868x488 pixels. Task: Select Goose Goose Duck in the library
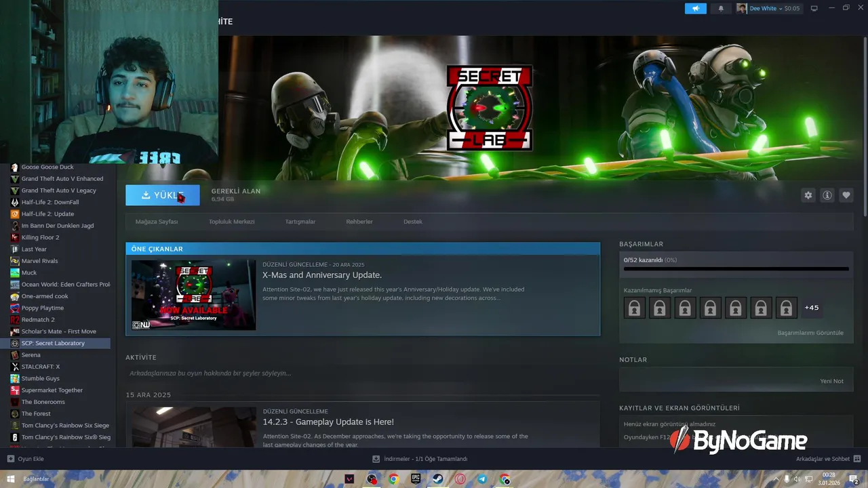(x=47, y=167)
